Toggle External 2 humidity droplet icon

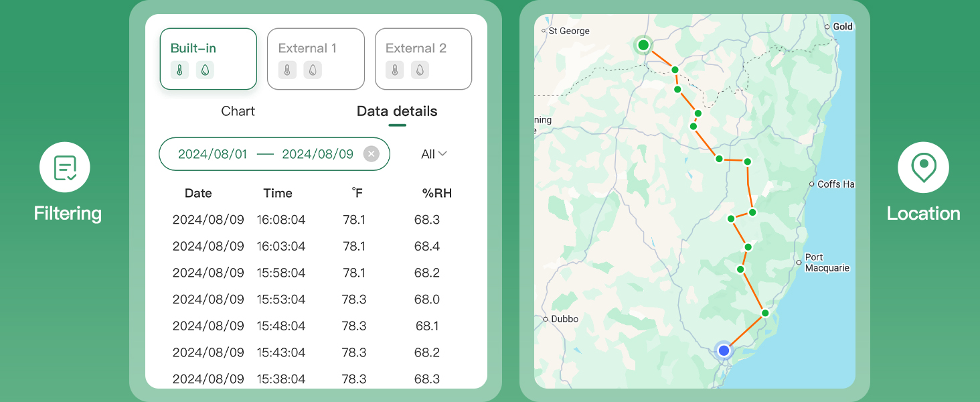pyautogui.click(x=420, y=70)
